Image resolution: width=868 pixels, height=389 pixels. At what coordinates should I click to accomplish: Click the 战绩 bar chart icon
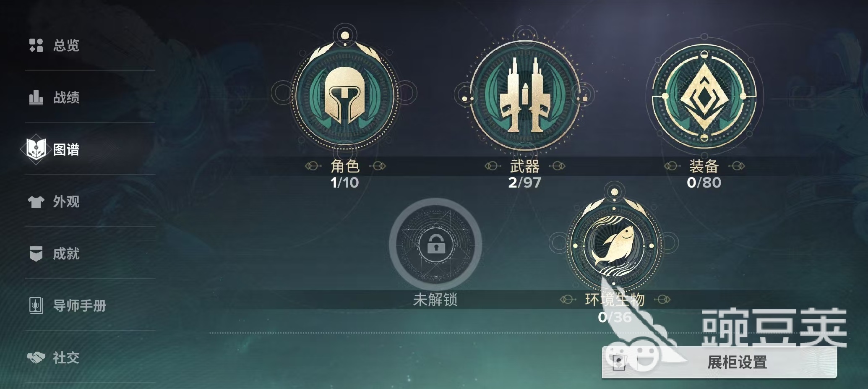click(x=36, y=97)
